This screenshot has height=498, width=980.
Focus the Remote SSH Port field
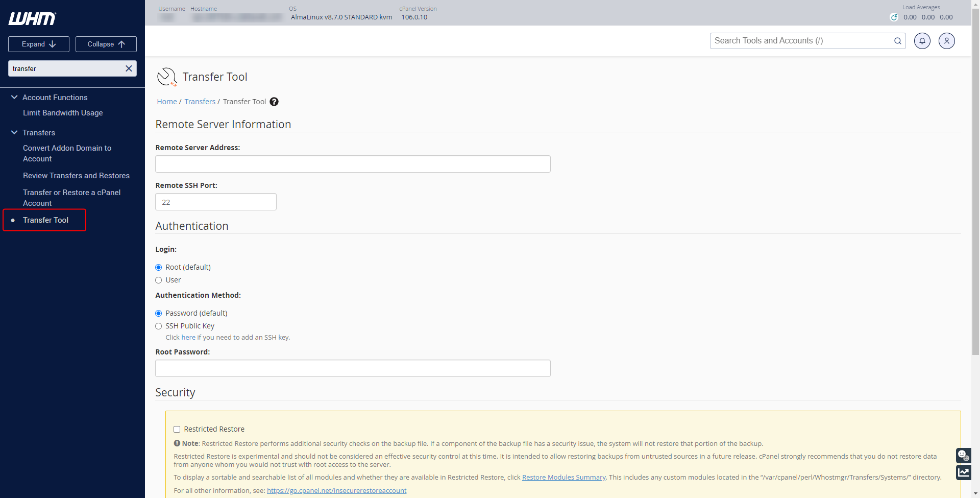coord(216,202)
